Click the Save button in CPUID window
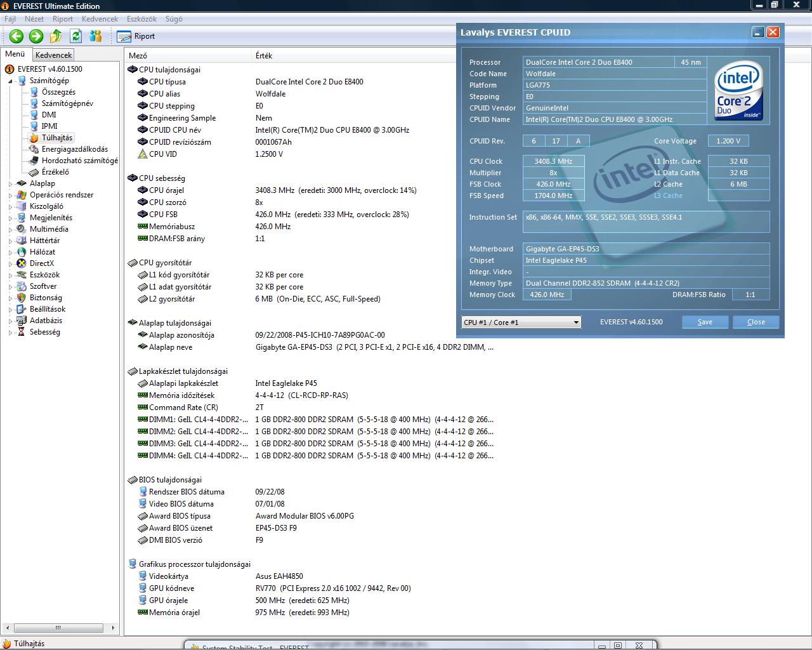812x650 pixels. coord(705,322)
